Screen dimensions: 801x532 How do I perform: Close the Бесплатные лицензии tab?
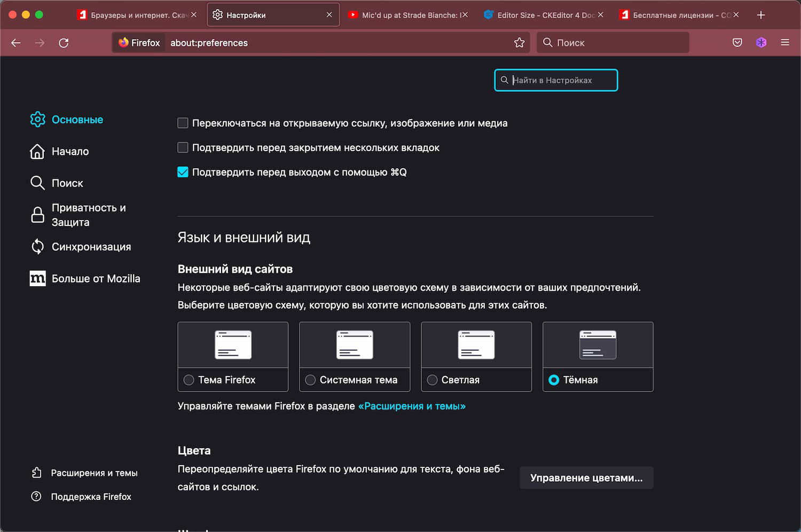[736, 15]
